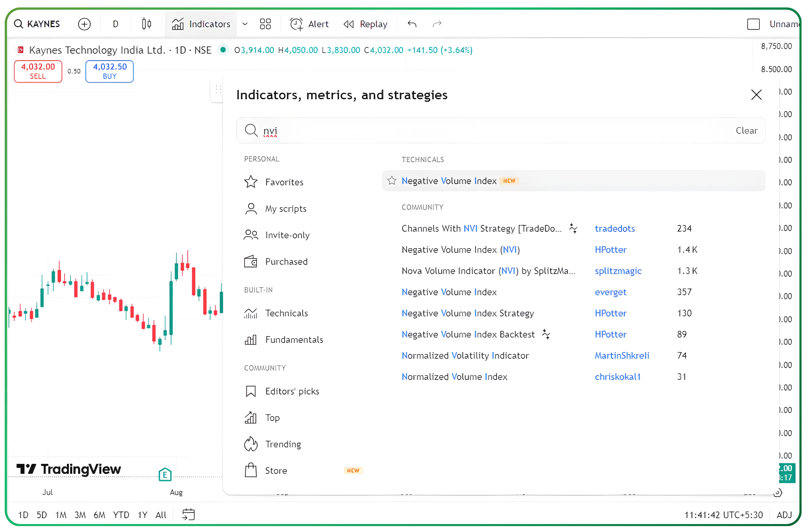Open the indicator Store
This screenshot has width=809, height=532.
tap(276, 470)
